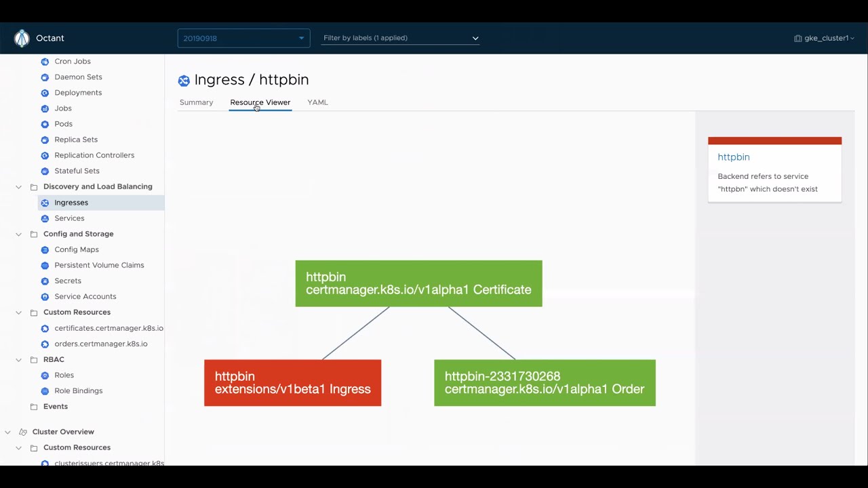Click the Services sidebar icon
This screenshot has height=488, width=868.
coord(45,218)
